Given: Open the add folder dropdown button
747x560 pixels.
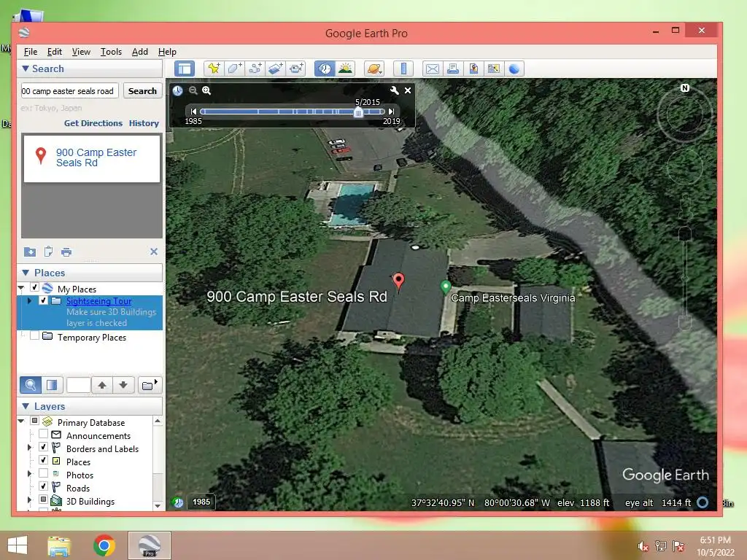Looking at the screenshot, I should (x=150, y=385).
